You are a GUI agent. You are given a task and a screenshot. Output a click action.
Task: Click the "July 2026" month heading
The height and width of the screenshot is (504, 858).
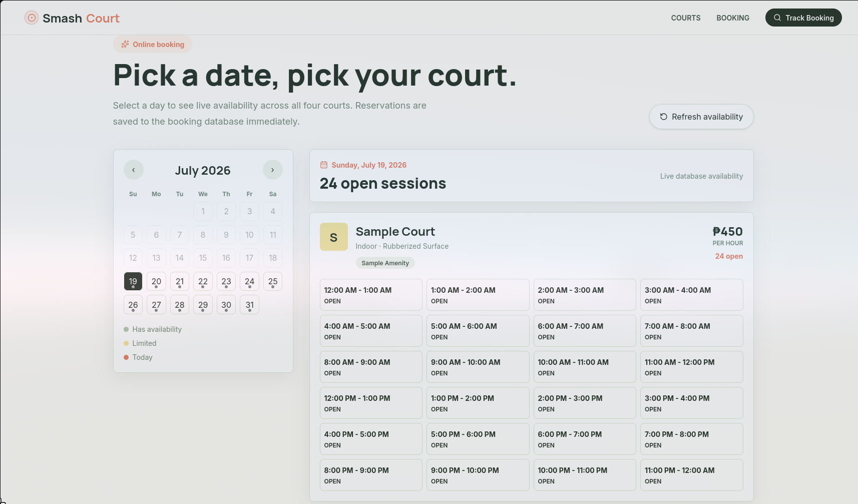pos(203,170)
